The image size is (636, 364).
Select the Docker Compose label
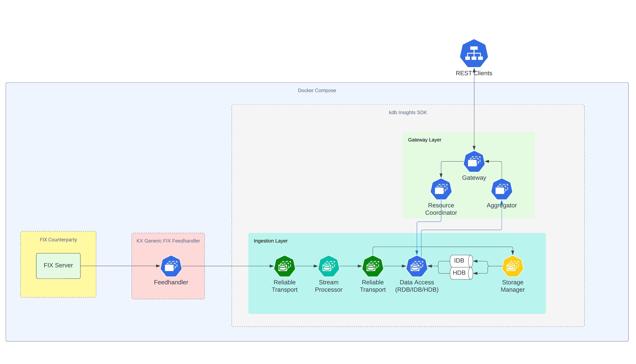click(x=317, y=90)
